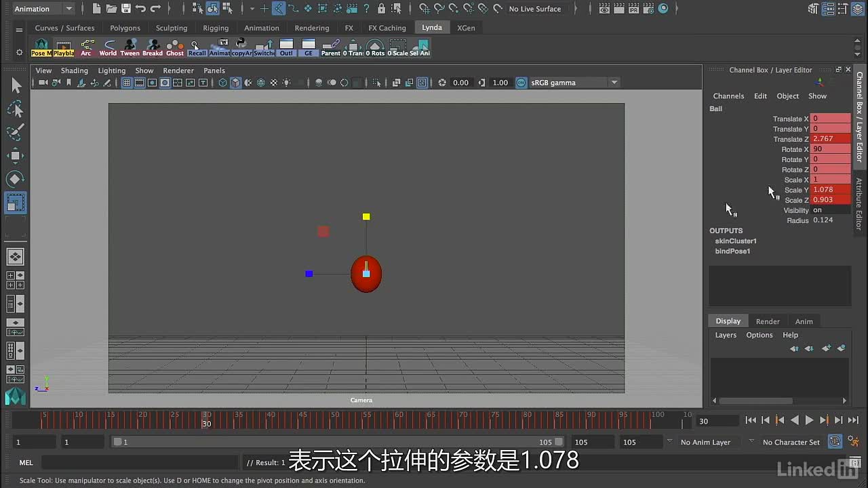Open the shelf tab list menu
Viewport: 868px width, 488px height.
click(19, 28)
